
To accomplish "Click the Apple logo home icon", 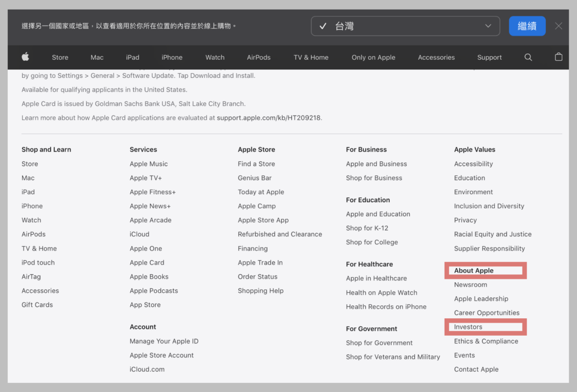I will tap(25, 57).
